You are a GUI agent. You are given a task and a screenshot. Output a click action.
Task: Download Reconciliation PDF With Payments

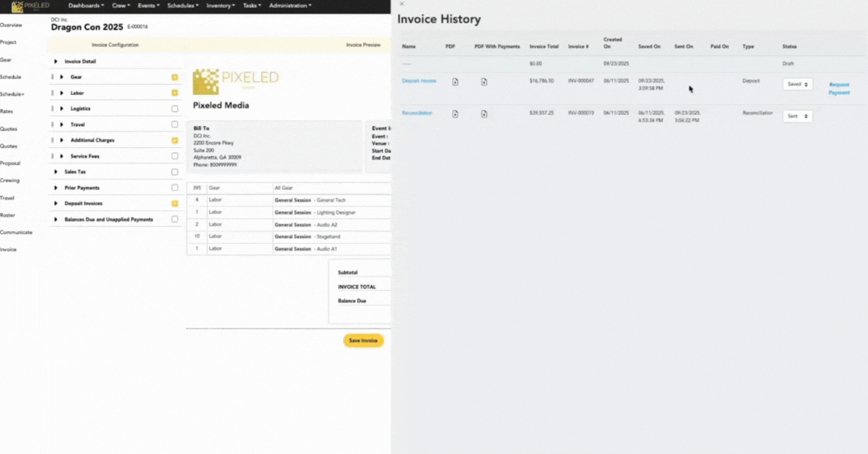click(484, 114)
